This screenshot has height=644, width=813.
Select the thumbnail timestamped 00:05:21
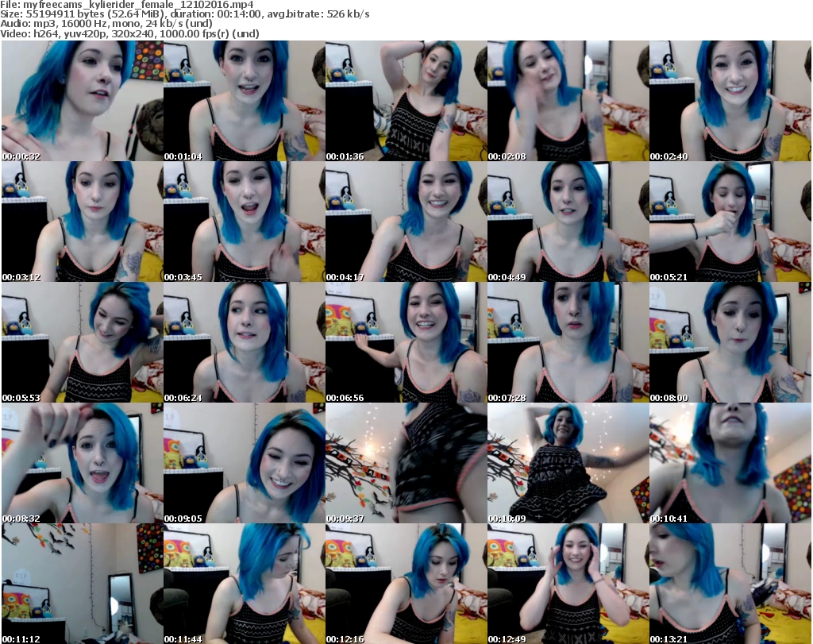tap(730, 222)
